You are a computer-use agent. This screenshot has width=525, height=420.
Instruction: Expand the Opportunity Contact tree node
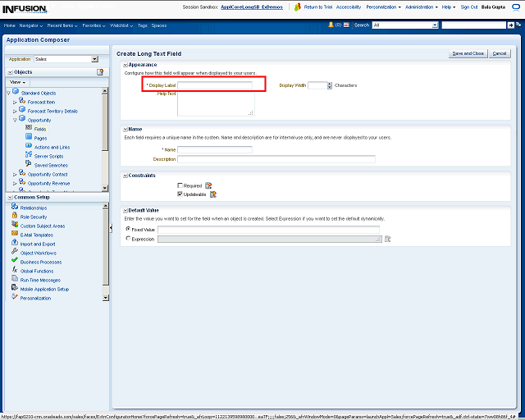(x=15, y=174)
